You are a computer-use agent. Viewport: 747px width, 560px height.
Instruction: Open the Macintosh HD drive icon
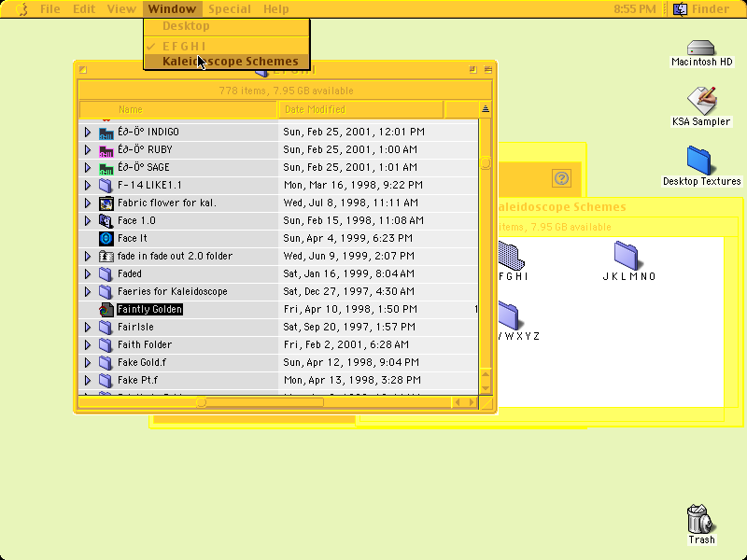(x=701, y=49)
